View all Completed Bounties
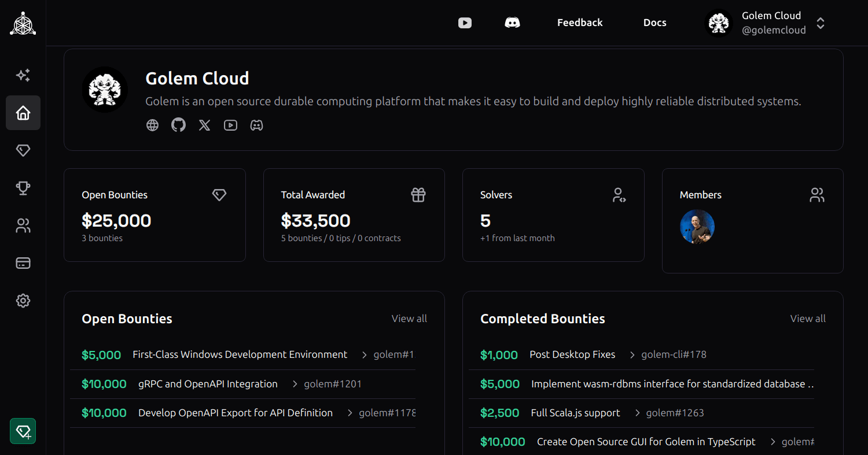 pos(808,319)
